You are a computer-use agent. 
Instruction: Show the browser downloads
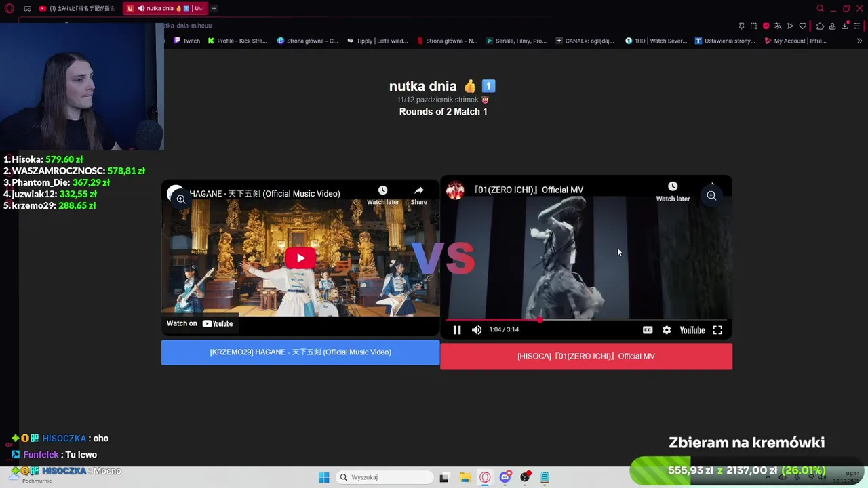click(845, 26)
